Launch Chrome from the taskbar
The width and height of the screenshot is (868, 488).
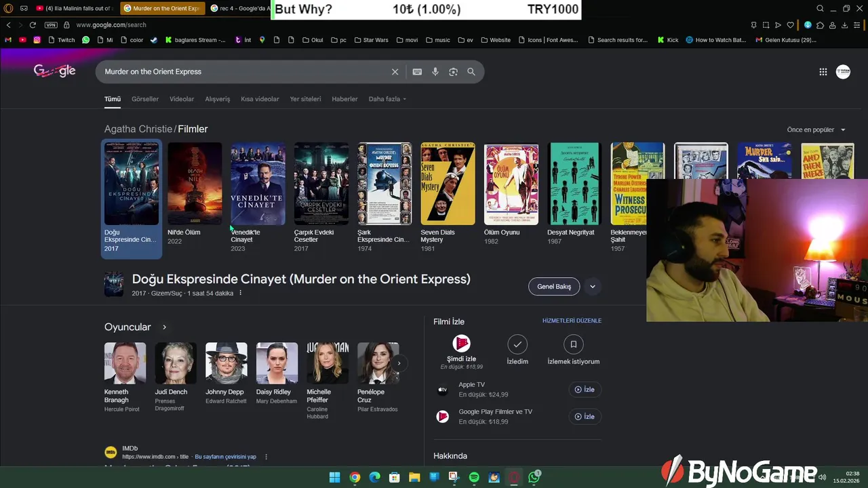[x=355, y=477]
